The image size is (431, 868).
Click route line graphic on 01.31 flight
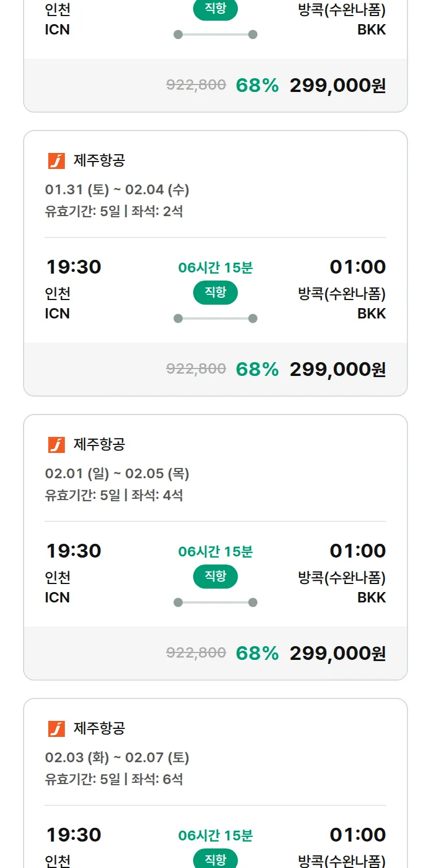215,318
